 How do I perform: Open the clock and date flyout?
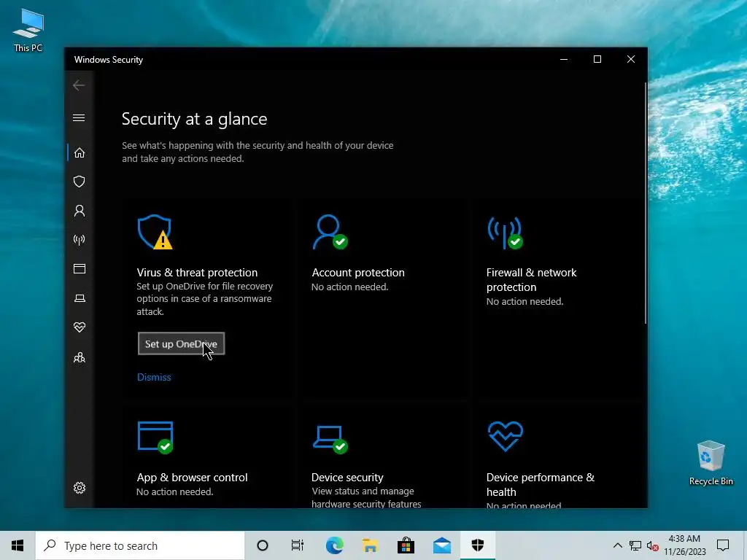pos(684,545)
